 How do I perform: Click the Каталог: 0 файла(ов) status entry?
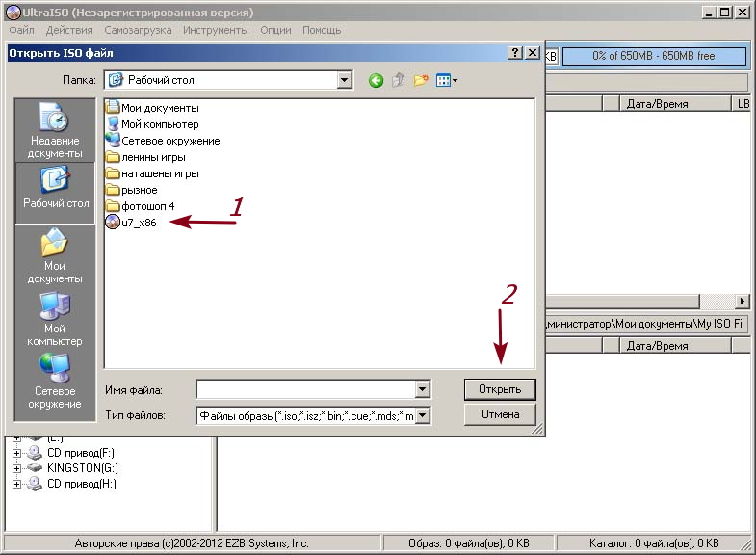coord(654,543)
